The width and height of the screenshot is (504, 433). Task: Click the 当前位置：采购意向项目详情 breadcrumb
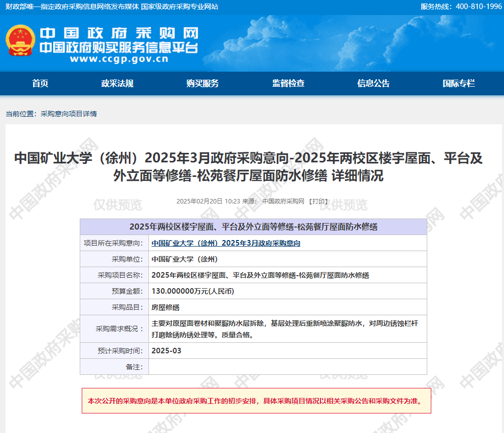(x=51, y=114)
